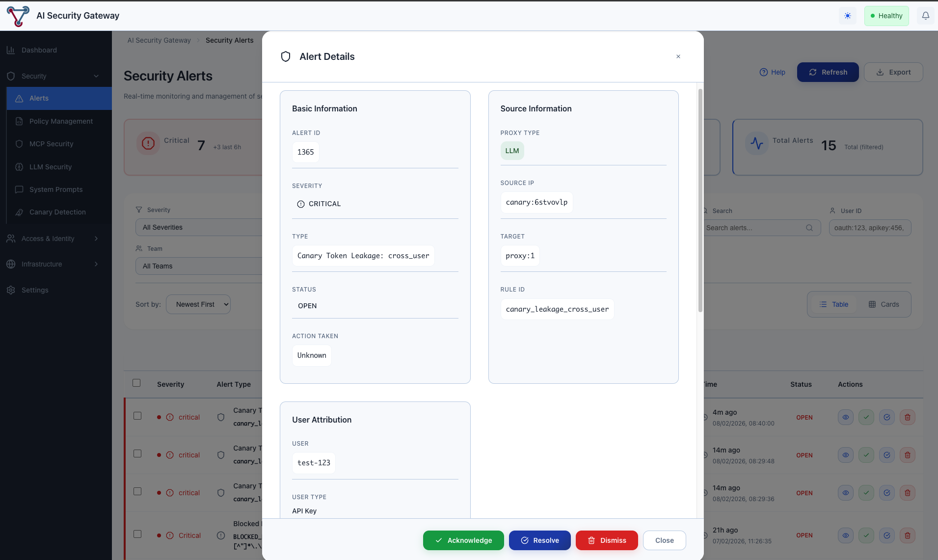Image resolution: width=938 pixels, height=560 pixels.
Task: Click the eye icon for the 4m ago alert
Action: click(845, 417)
